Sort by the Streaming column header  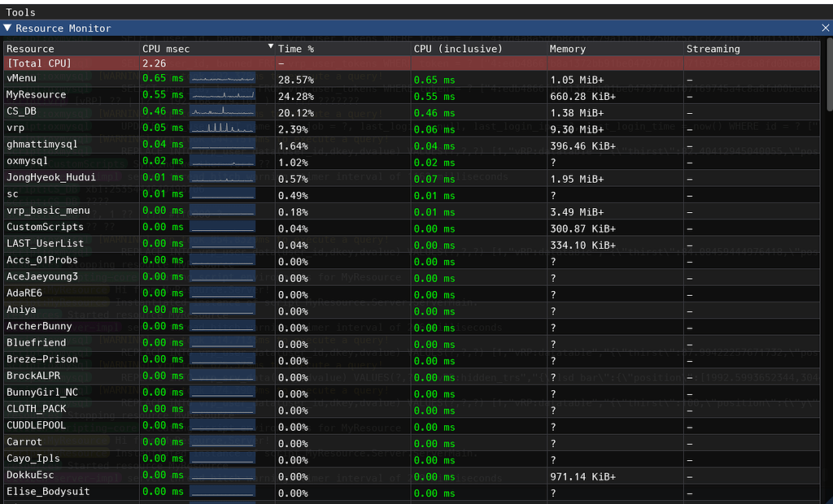point(713,49)
